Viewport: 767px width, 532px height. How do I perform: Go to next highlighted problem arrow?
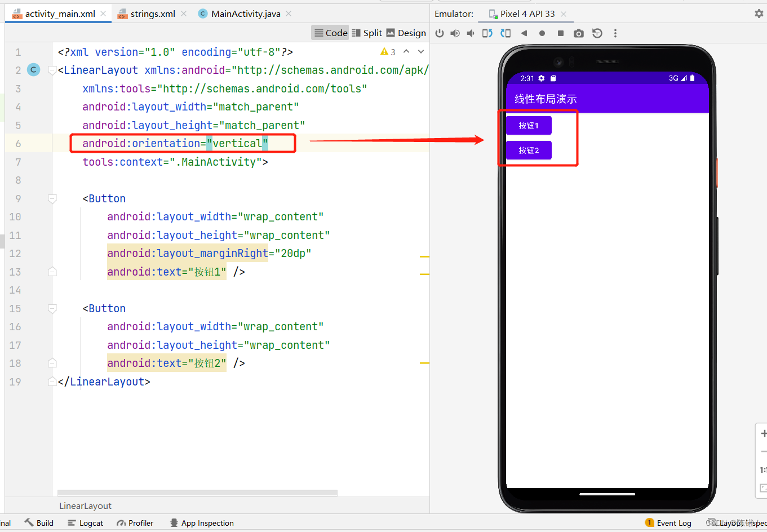(x=421, y=51)
